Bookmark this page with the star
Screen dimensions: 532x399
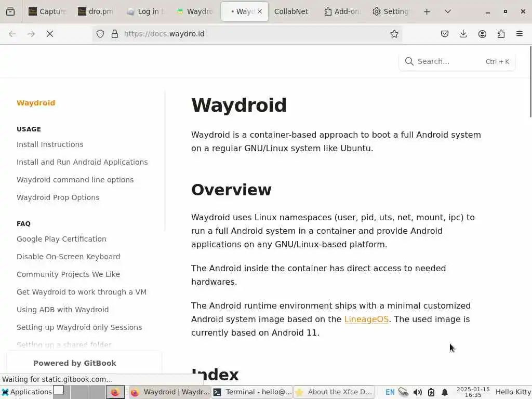pos(394,34)
